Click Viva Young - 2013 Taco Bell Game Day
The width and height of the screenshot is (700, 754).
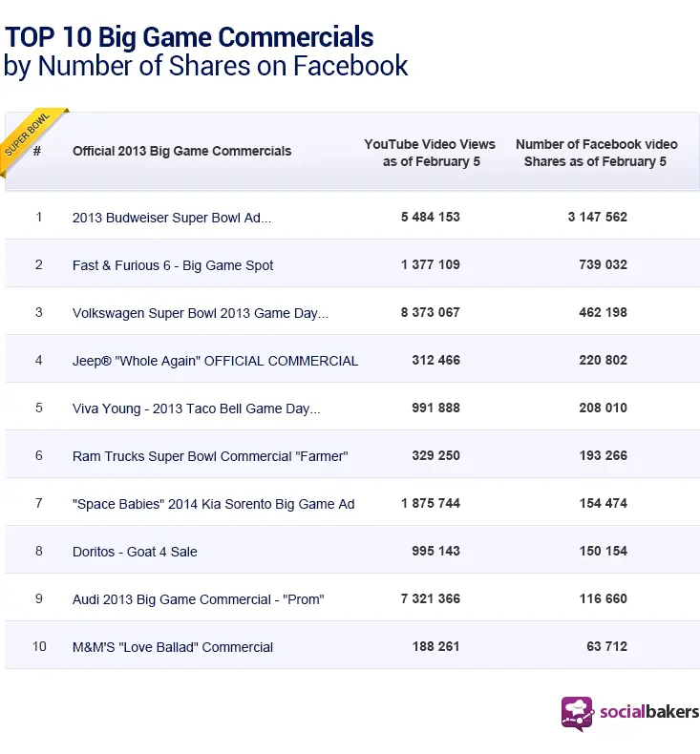[x=197, y=408]
